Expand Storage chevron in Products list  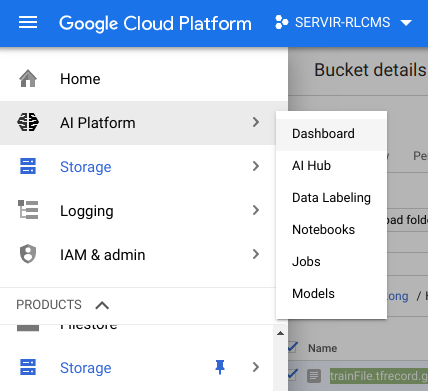256,367
